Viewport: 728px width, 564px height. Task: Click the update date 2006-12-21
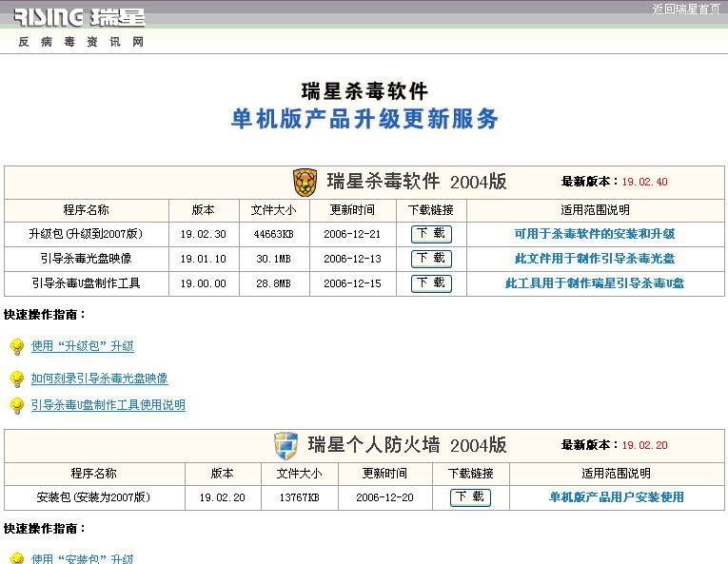click(x=352, y=234)
